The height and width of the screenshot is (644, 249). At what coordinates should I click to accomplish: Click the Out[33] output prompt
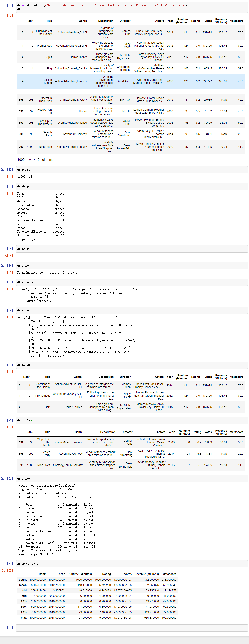pos(8,571)
